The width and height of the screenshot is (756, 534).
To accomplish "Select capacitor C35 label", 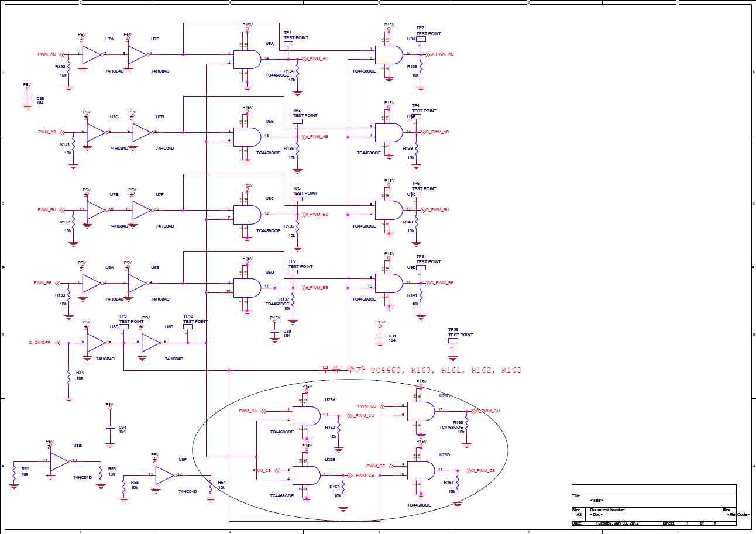I will pyautogui.click(x=40, y=98).
